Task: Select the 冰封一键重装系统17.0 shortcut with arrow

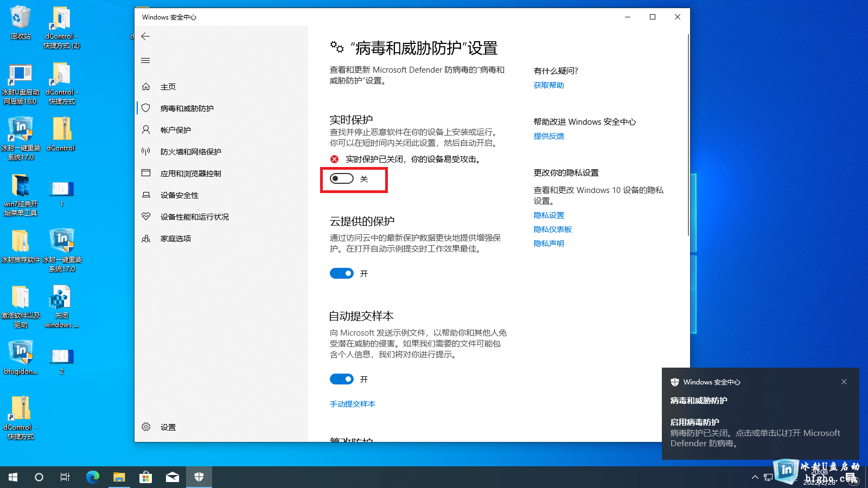Action: [x=20, y=139]
